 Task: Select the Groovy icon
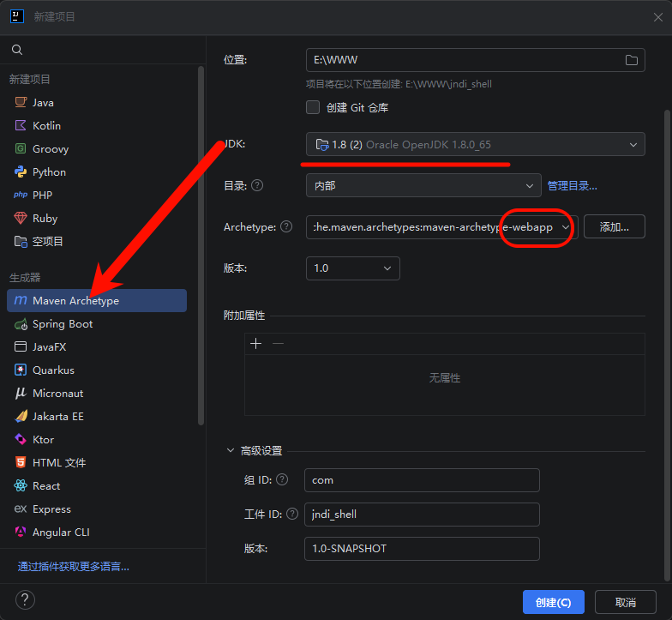pyautogui.click(x=21, y=148)
